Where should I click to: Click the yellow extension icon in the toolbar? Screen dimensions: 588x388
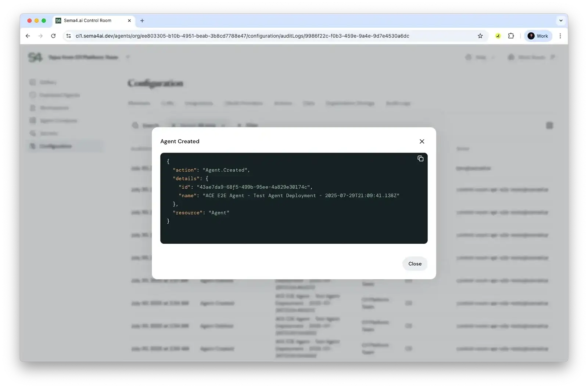(498, 36)
